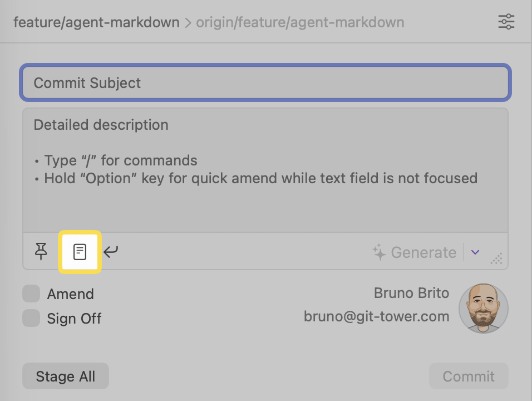Click the bruno@git-tower.com email text
The image size is (532, 401).
point(376,316)
